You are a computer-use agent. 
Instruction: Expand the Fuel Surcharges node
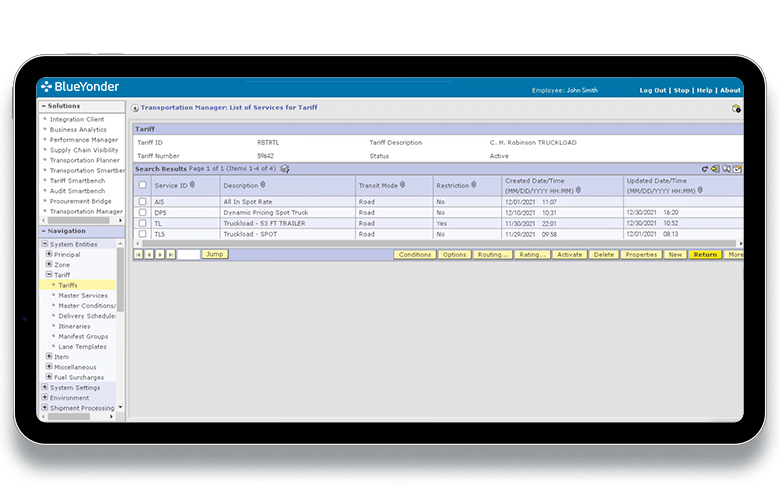click(x=48, y=377)
